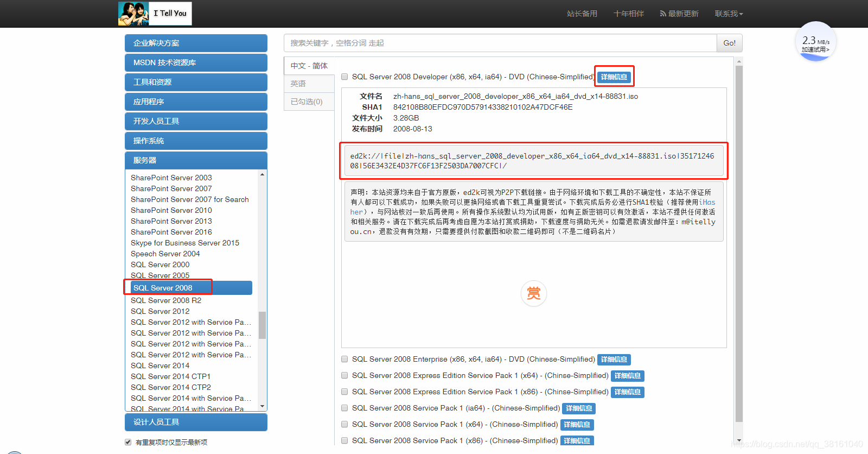Image resolution: width=868 pixels, height=454 pixels.
Task: Click the ed2k download link text box
Action: tap(534, 161)
